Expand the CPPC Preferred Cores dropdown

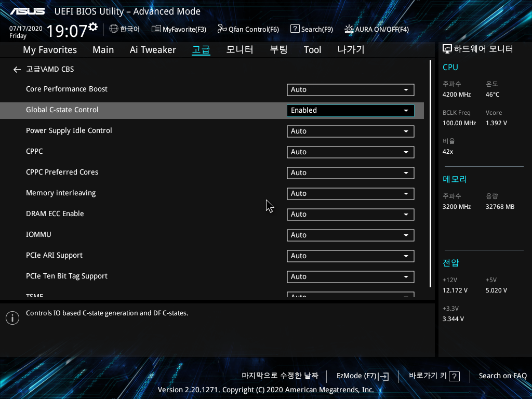[x=351, y=173]
